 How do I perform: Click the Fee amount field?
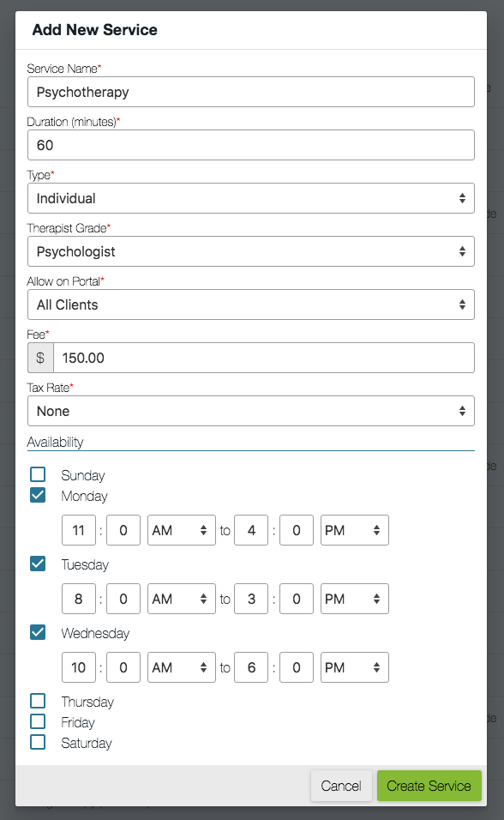[264, 358]
